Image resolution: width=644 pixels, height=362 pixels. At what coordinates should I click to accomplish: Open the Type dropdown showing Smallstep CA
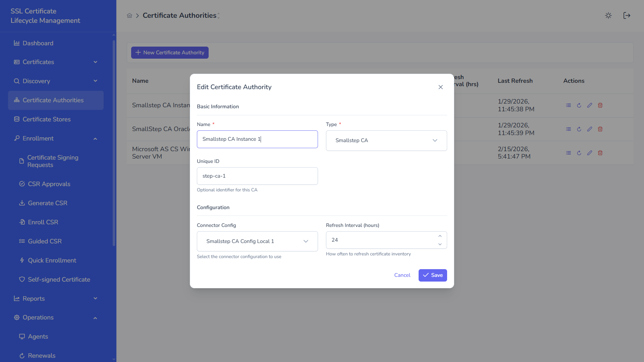(x=386, y=140)
